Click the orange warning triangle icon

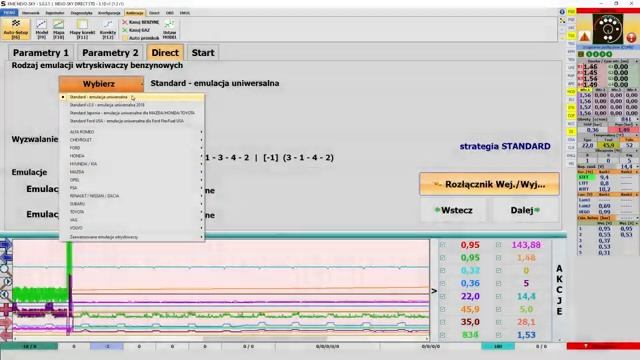coord(584,37)
